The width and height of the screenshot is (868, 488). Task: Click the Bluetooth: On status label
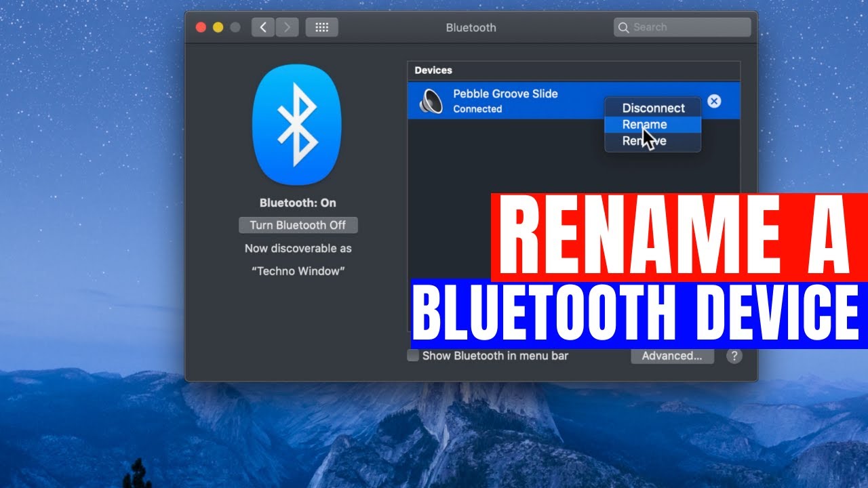298,203
